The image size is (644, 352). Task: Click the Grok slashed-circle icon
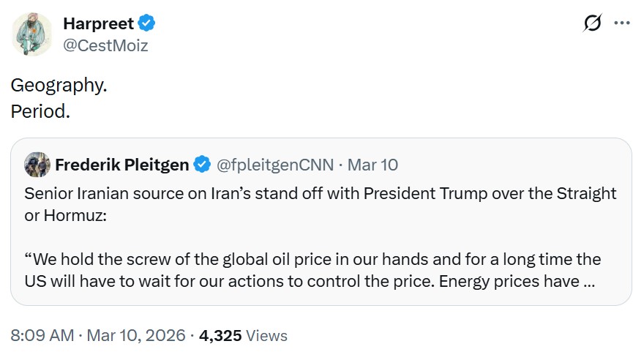(592, 23)
